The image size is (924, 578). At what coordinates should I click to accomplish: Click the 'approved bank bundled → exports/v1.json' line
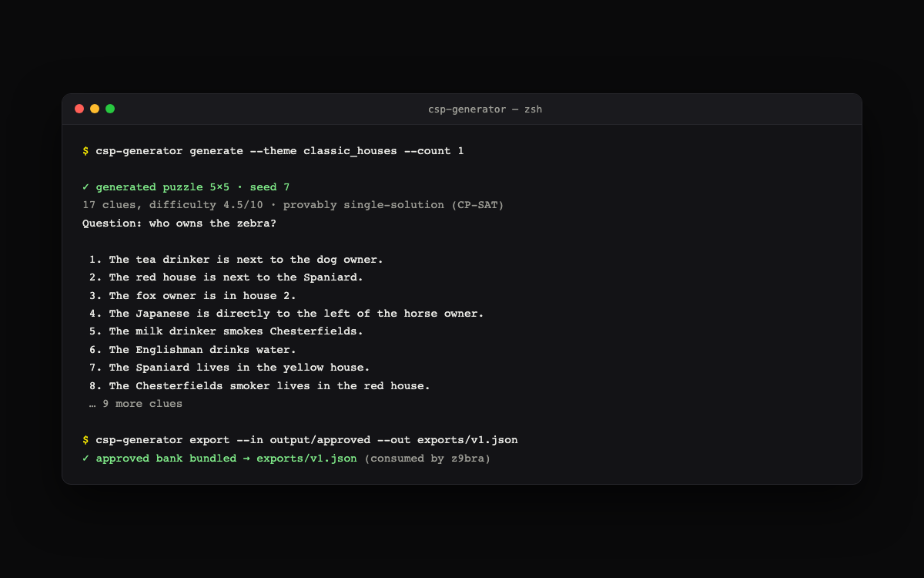[x=219, y=459]
